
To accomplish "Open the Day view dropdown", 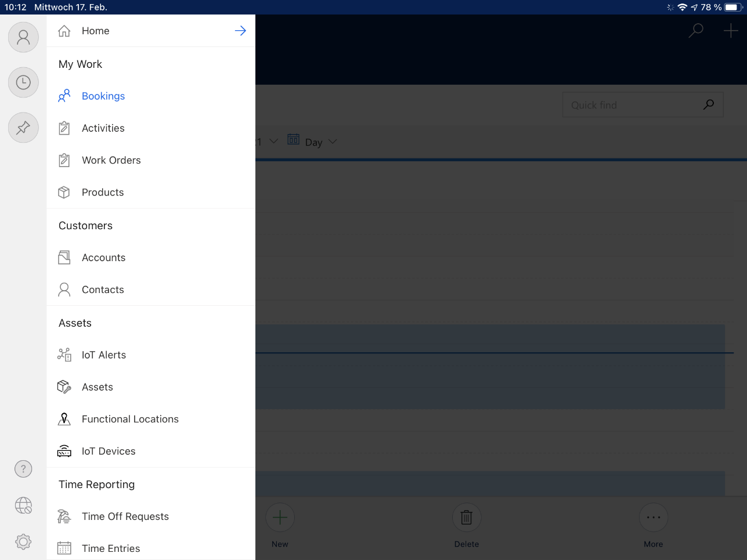I will click(x=312, y=142).
